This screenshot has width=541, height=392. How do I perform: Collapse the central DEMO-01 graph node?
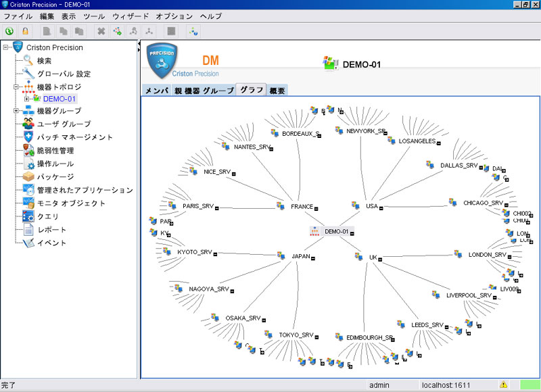click(x=352, y=233)
